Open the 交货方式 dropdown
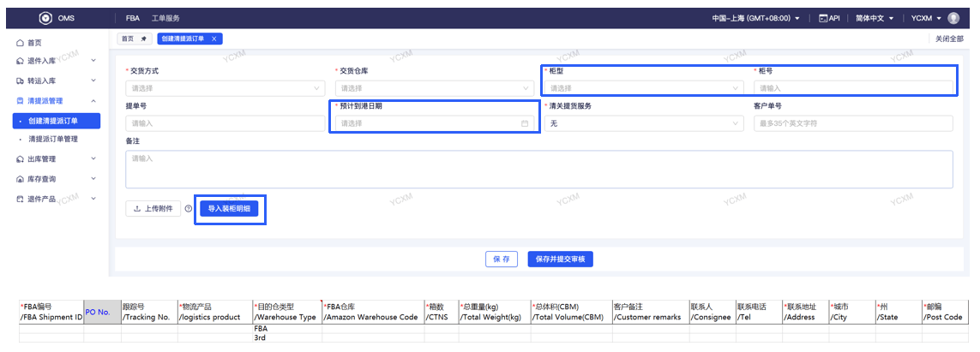The height and width of the screenshot is (352, 980). click(x=225, y=88)
